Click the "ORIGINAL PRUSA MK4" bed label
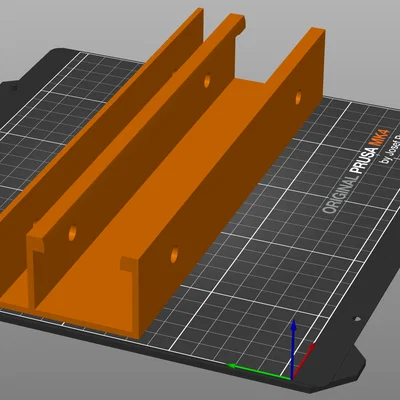 355,172
